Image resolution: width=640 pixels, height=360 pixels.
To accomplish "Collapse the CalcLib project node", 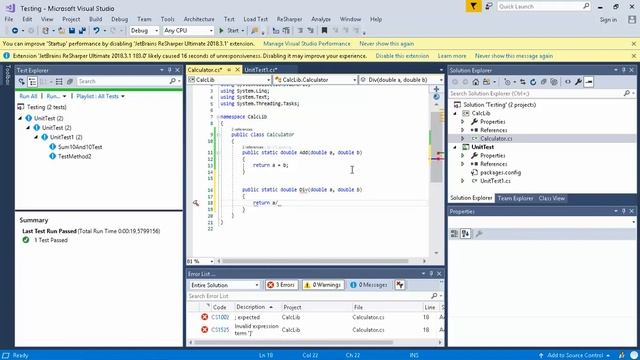I will (x=455, y=113).
